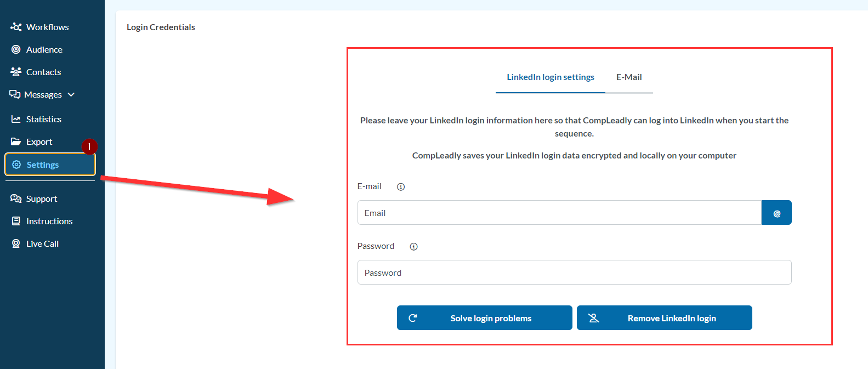Focus the Email input field

tap(559, 213)
